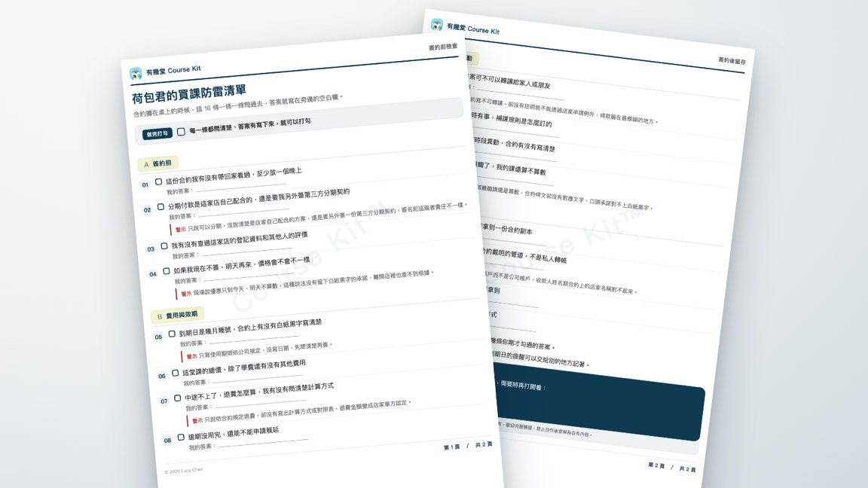
Task: Click the 簽約後留存 header label
Action: [732, 60]
